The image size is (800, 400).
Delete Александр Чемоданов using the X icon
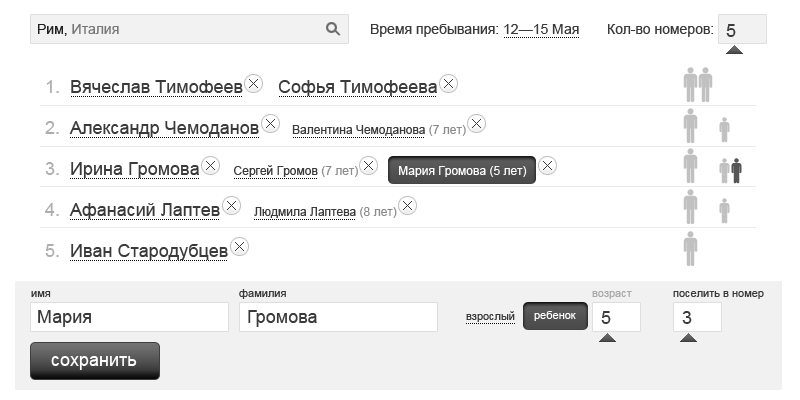tap(270, 125)
